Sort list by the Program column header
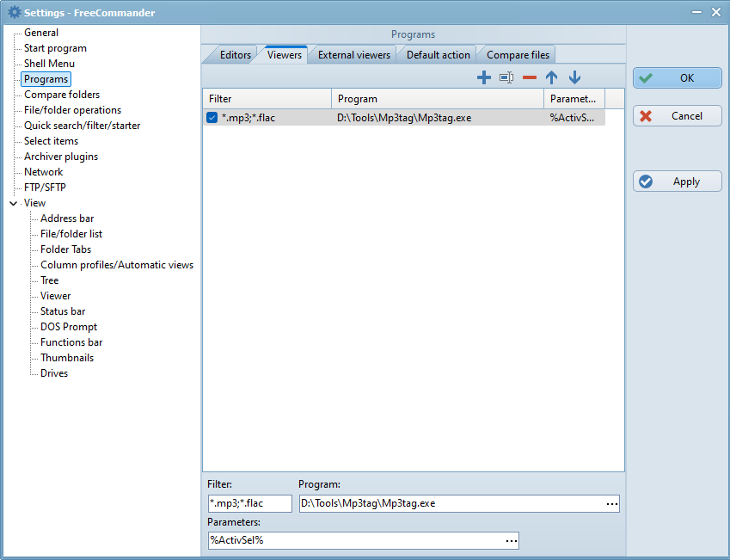The height and width of the screenshot is (560, 730). pos(437,99)
